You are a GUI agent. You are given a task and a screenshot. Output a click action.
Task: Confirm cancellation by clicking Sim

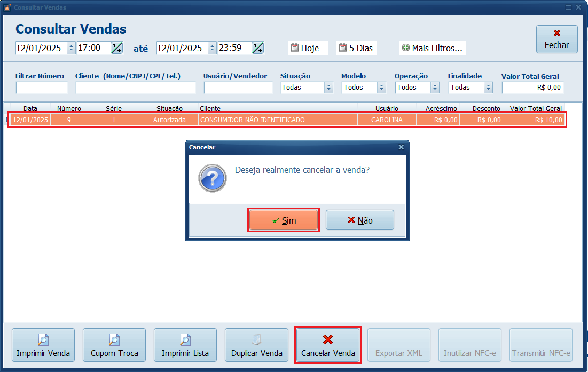(284, 219)
